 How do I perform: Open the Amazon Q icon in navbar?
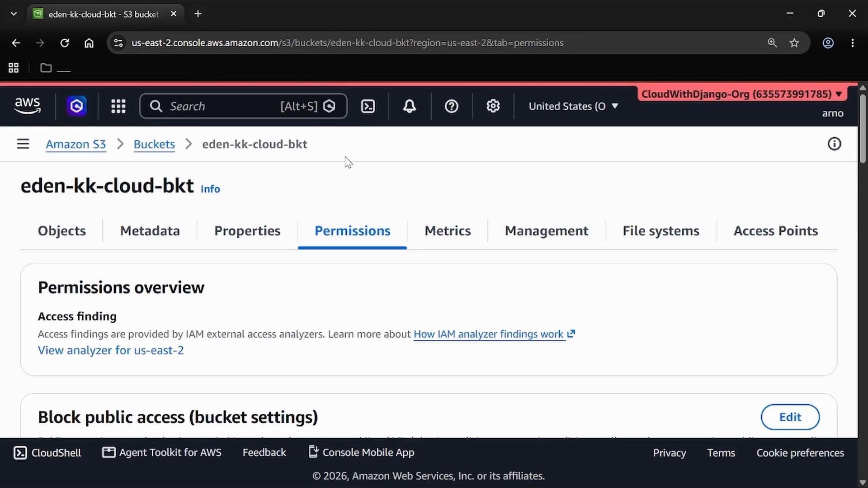pyautogui.click(x=76, y=106)
